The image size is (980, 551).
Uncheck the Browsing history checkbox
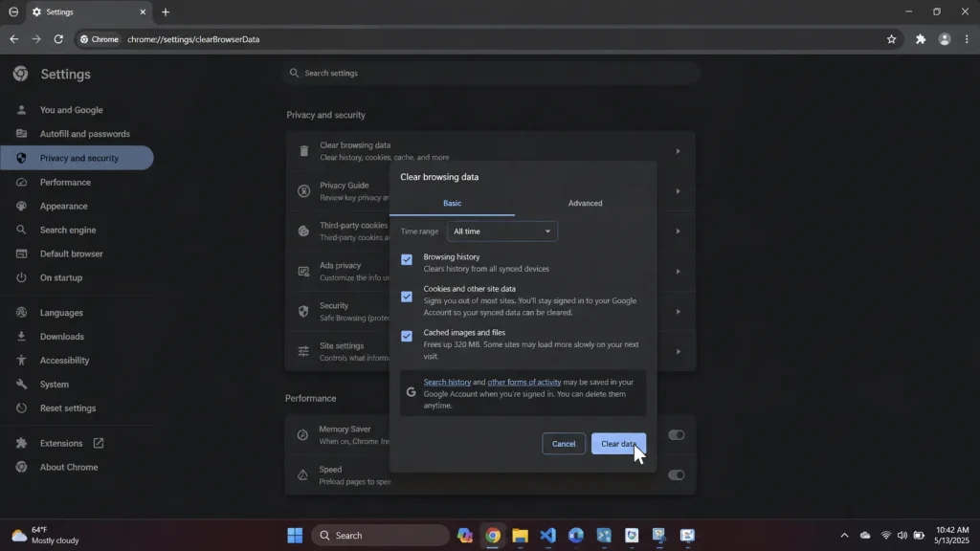[406, 259]
